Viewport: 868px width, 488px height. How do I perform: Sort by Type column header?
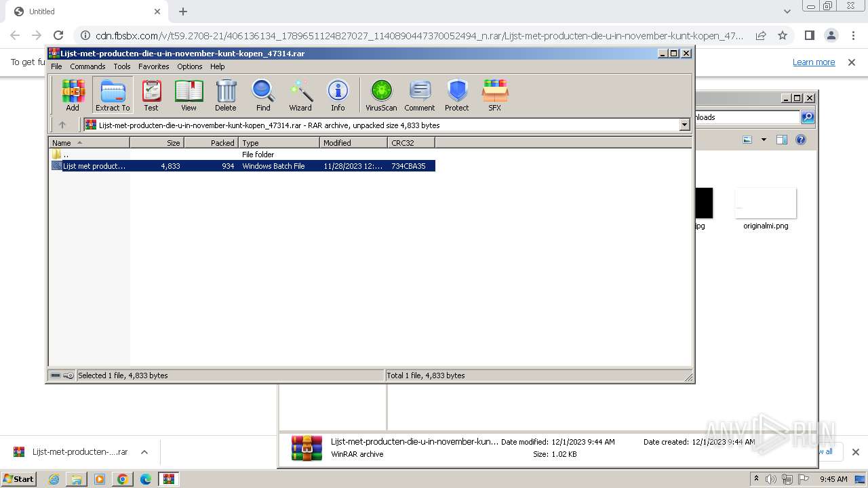(279, 142)
